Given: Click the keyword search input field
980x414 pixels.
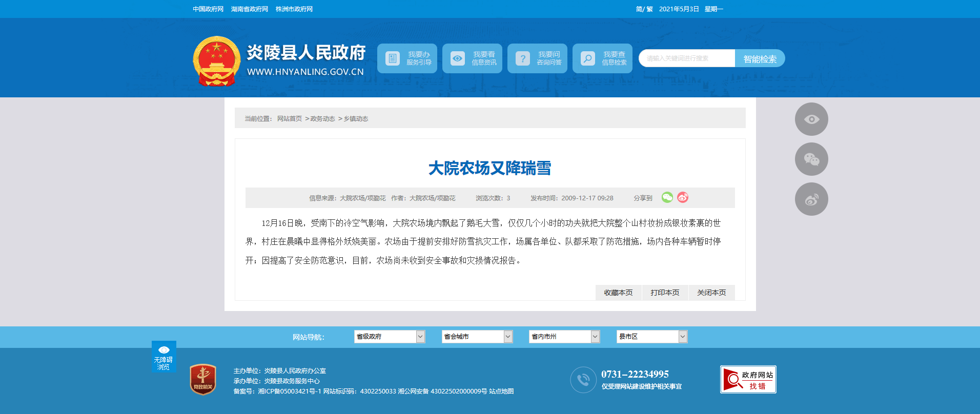Looking at the screenshot, I should pos(687,58).
